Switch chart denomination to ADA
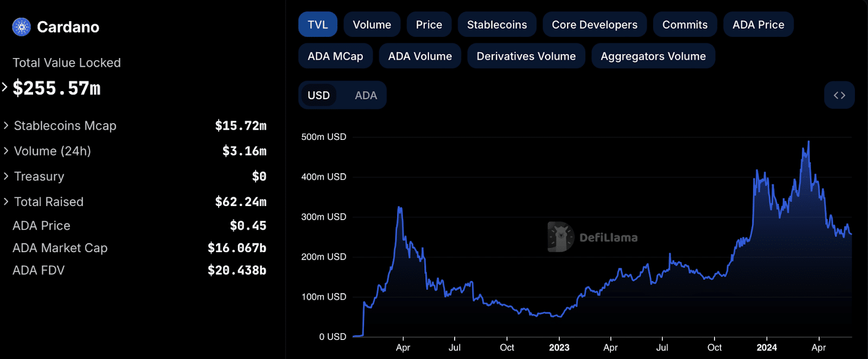The height and width of the screenshot is (359, 868). [366, 95]
